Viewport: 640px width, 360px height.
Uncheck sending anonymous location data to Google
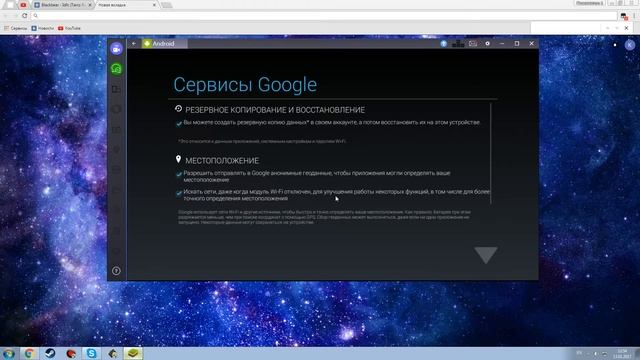pos(179,174)
